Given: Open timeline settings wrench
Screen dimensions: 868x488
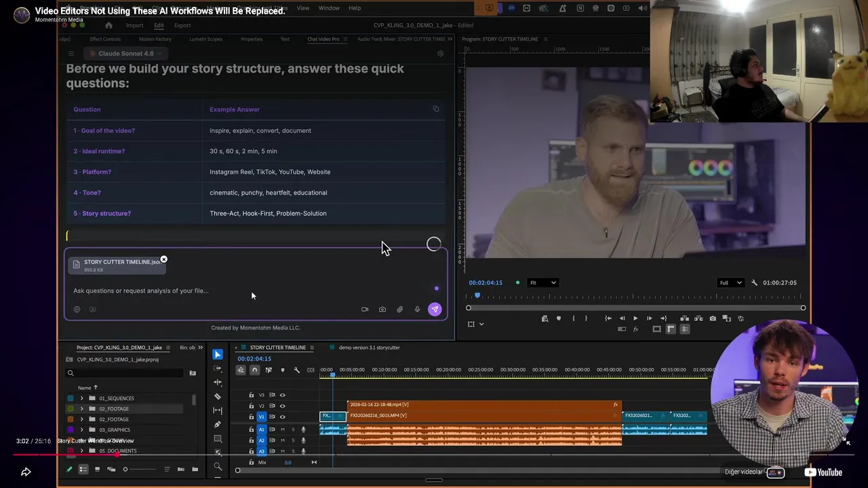Looking at the screenshot, I should coord(296,370).
